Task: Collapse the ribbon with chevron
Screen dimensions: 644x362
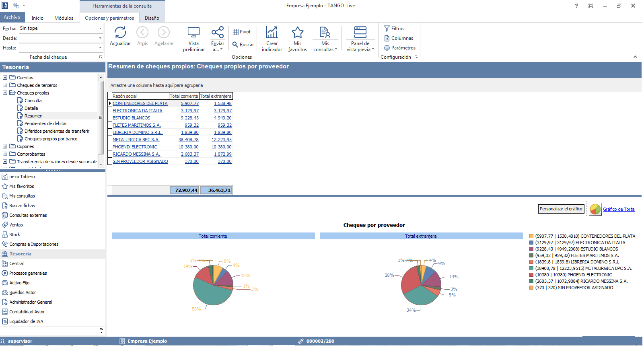Action: click(x=635, y=57)
